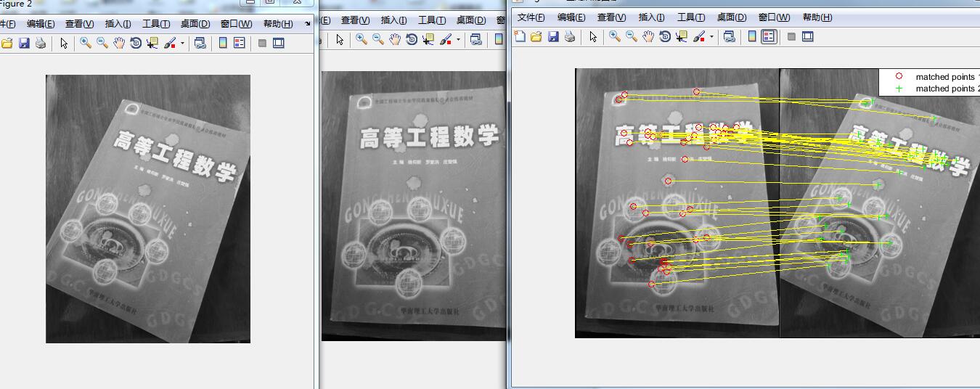The height and width of the screenshot is (389, 980).
Task: Select Pan hand tool in matched points window
Action: click(x=648, y=36)
